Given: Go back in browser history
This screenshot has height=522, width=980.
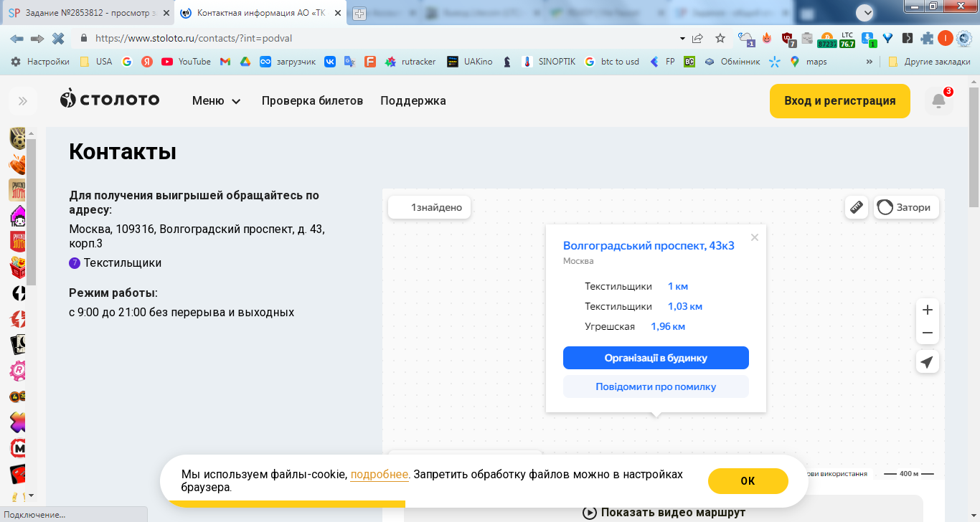Looking at the screenshot, I should (17, 38).
